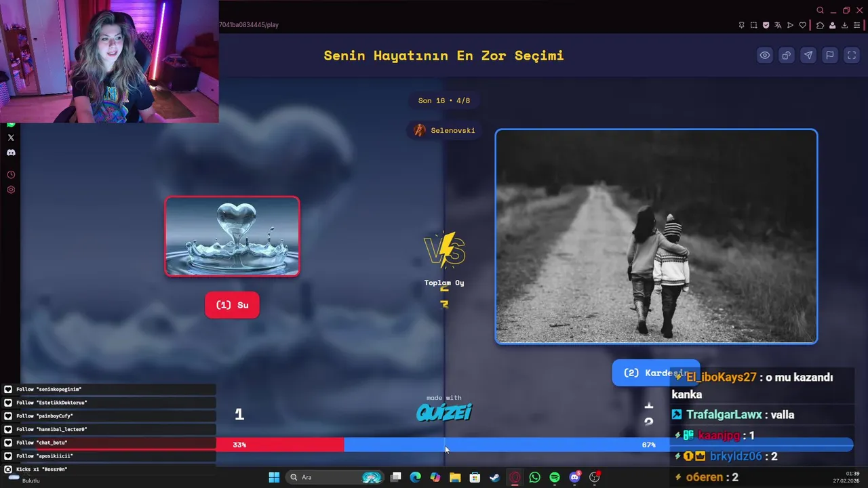Choose the (2) Kardeş option button
This screenshot has height=488, width=868.
pos(656,373)
